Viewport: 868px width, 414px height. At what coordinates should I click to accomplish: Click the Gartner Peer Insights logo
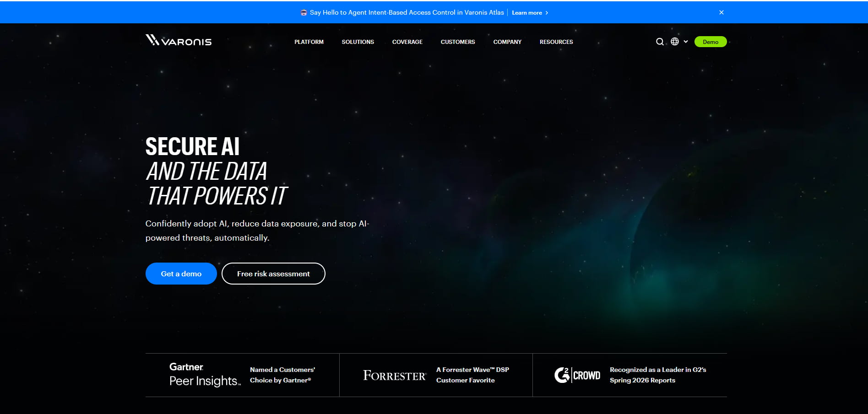[205, 375]
